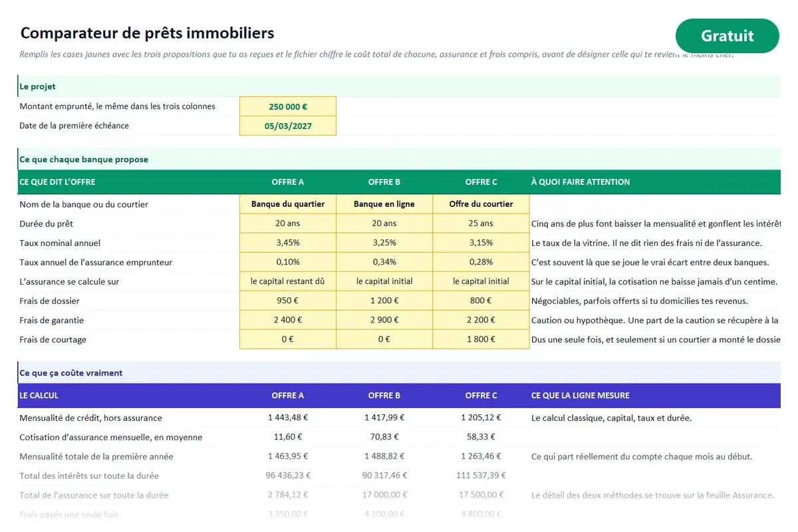Select insurance rate 0,10% cell
Viewport: 798px width, 532px height.
pos(288,262)
